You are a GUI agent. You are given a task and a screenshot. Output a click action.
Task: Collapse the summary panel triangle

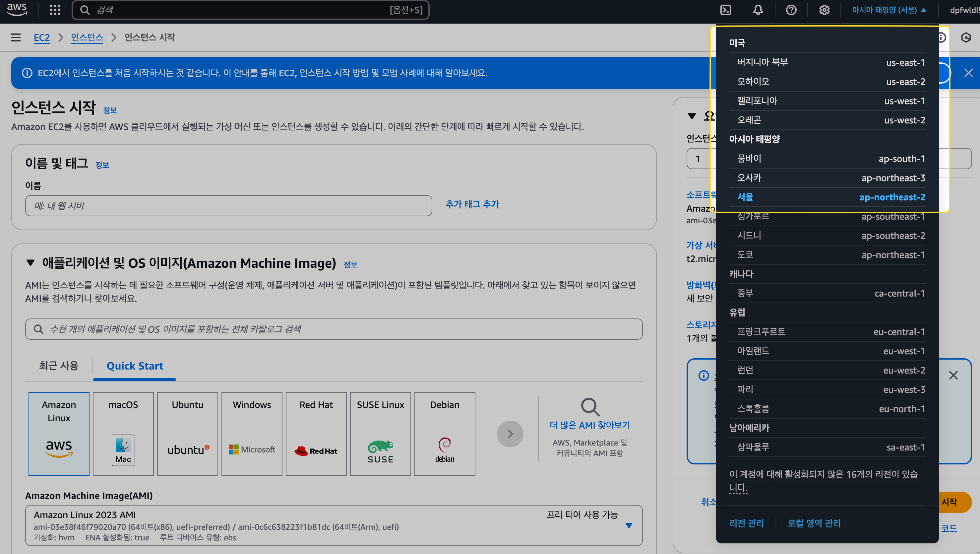692,116
